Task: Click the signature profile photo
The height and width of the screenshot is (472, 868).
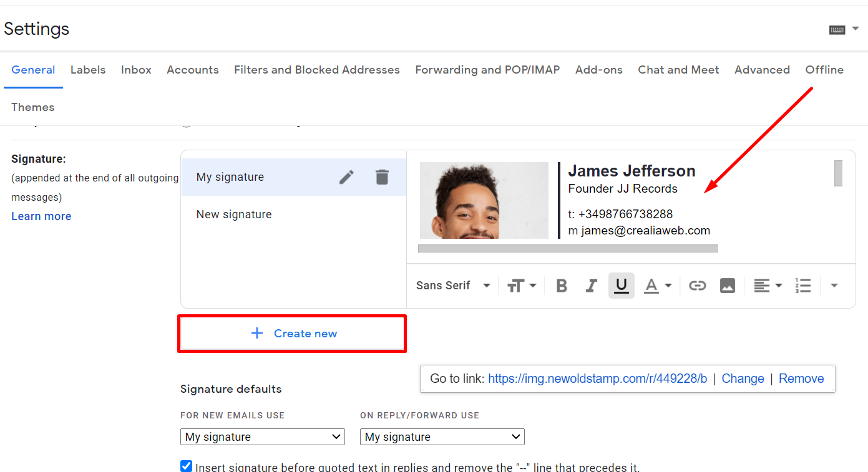Action: 484,200
